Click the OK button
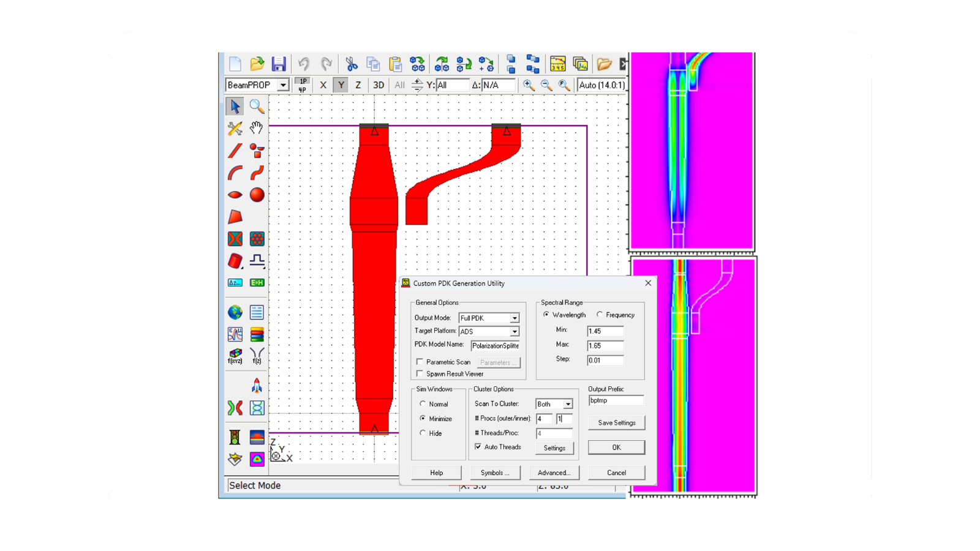 point(616,448)
